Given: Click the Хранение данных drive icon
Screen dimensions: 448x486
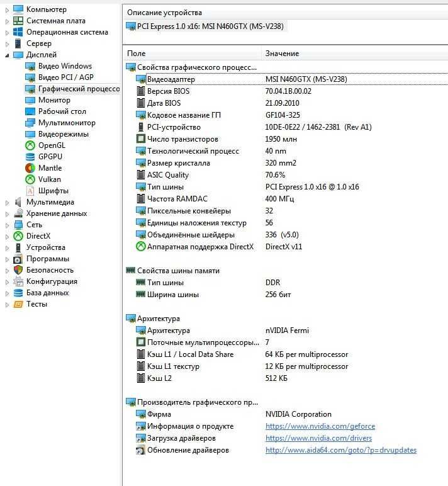Looking at the screenshot, I should [18, 213].
